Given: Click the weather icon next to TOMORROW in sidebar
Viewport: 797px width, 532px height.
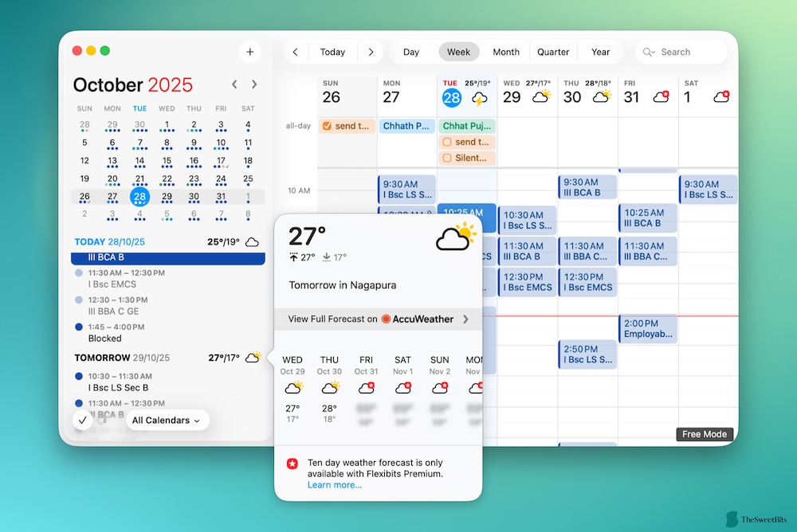Looking at the screenshot, I should [253, 358].
